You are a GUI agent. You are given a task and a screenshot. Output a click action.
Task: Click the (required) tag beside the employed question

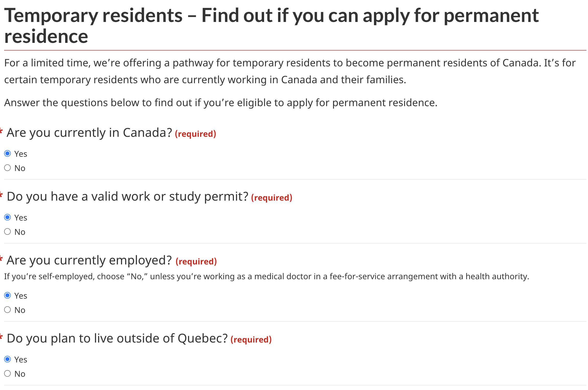(196, 261)
